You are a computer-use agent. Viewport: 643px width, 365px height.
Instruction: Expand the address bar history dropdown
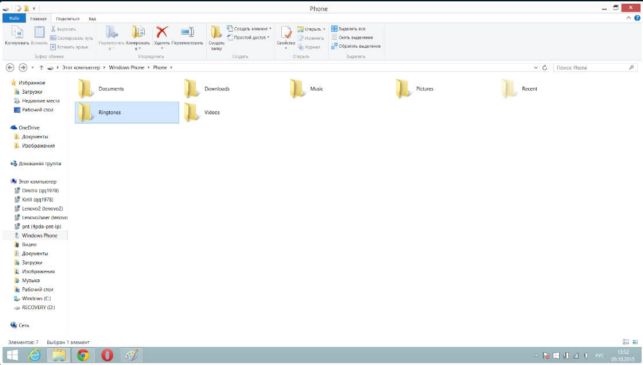(536, 68)
